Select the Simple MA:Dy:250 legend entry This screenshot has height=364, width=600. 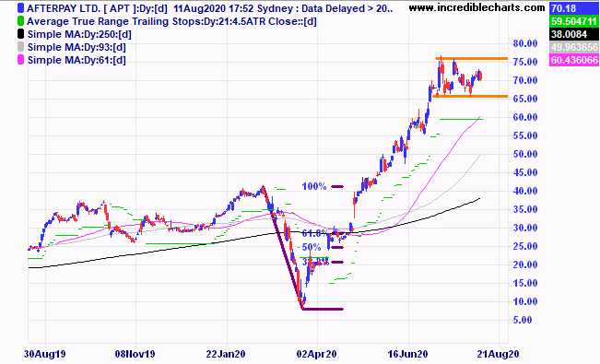pos(79,34)
